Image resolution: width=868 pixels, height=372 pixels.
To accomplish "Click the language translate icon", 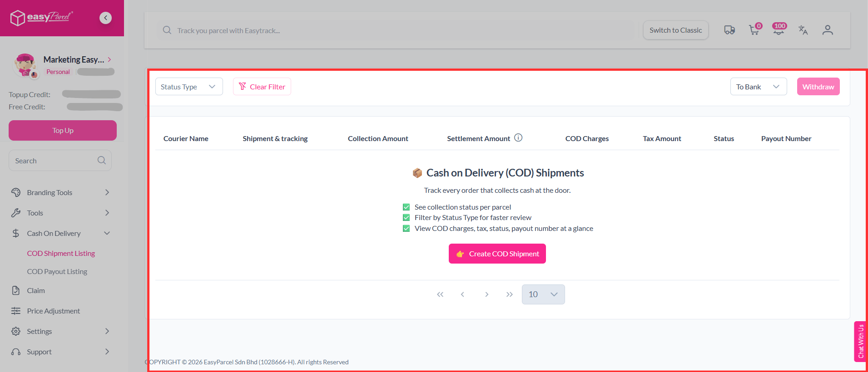I will 803,30.
